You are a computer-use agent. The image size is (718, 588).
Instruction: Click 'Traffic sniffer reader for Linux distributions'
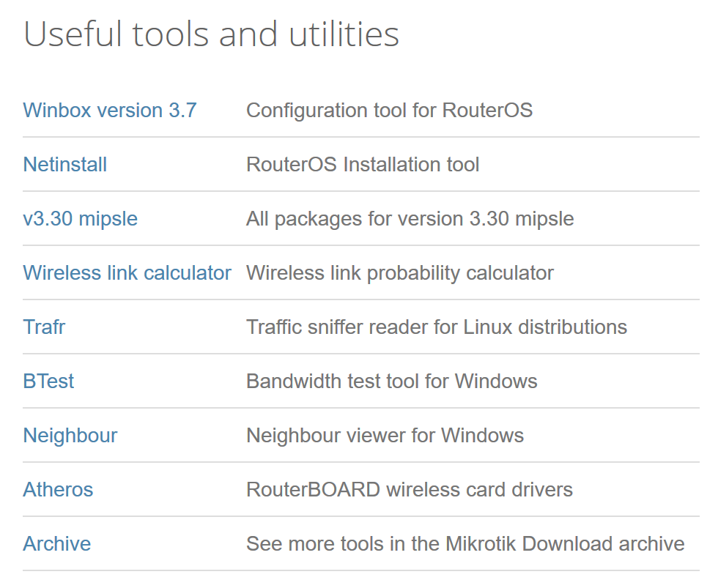[437, 327]
